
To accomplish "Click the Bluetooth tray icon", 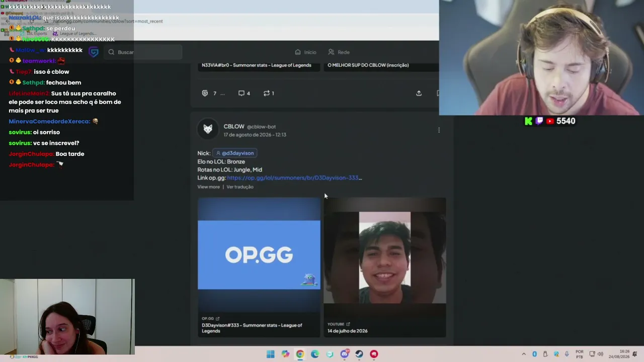I will [x=534, y=354].
